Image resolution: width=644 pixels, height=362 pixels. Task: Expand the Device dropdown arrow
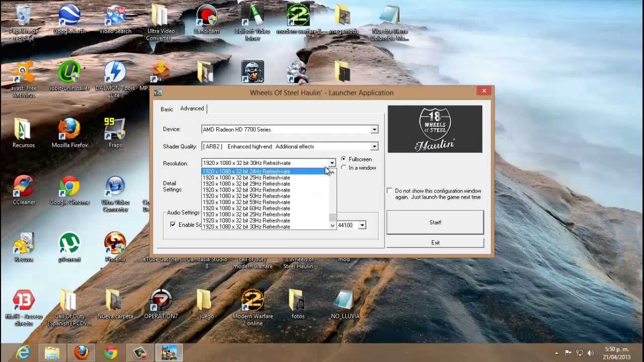[374, 130]
